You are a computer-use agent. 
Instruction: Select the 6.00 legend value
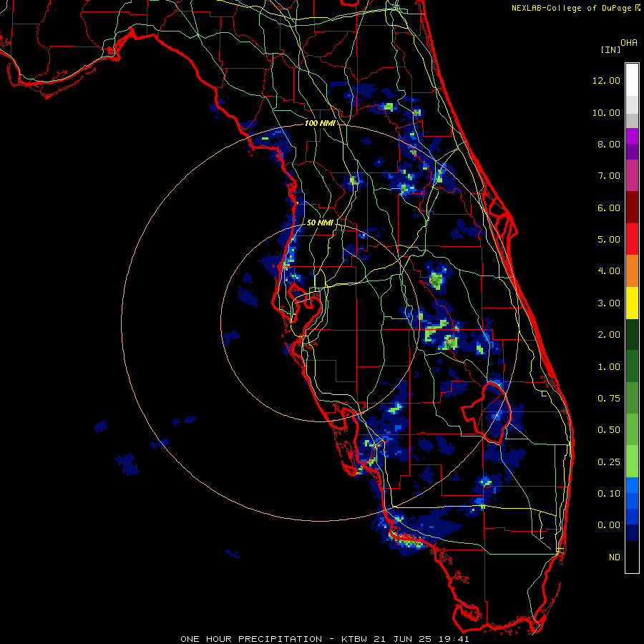pyautogui.click(x=609, y=208)
